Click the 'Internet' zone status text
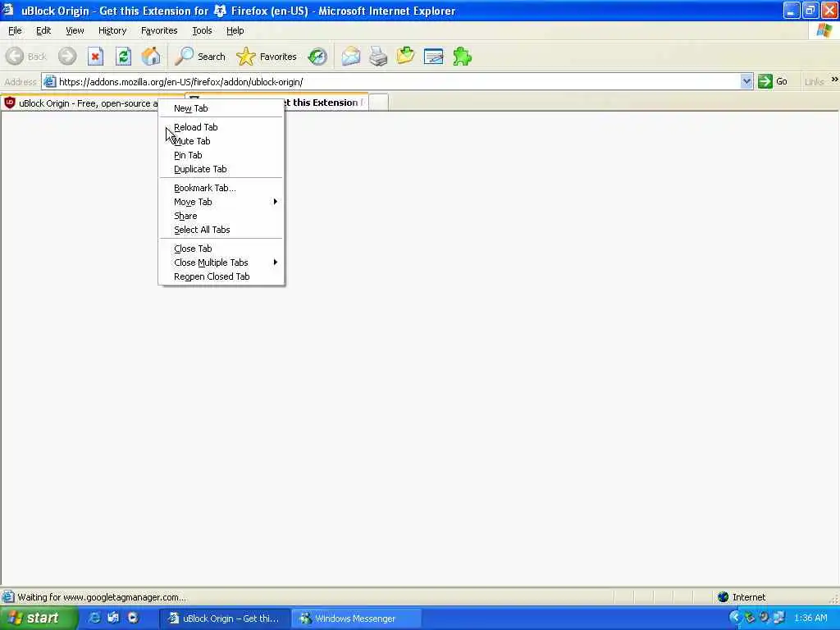The height and width of the screenshot is (630, 840). 748,597
